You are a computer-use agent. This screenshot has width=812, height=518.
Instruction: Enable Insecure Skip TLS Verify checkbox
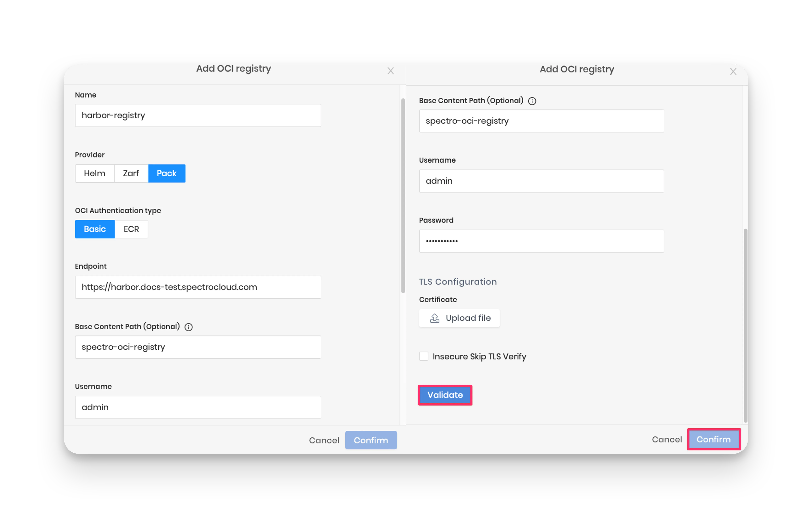tap(424, 356)
